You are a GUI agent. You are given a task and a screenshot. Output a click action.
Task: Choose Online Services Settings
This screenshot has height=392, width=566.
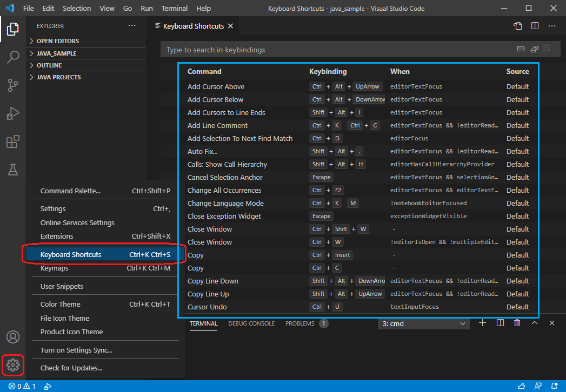[x=105, y=223]
